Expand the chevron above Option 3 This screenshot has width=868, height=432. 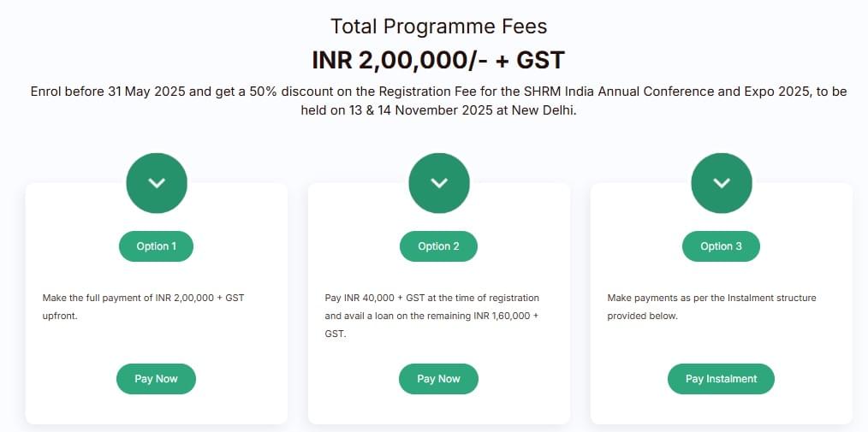[721, 183]
